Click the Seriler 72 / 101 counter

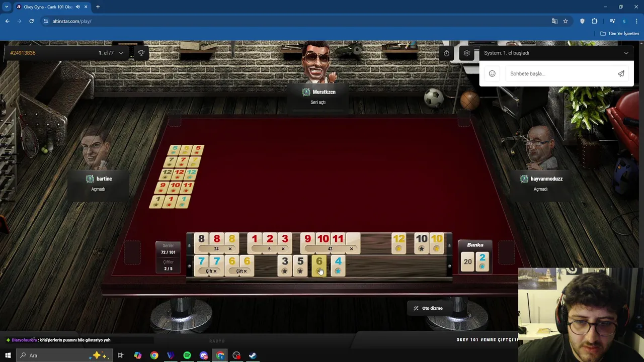168,249
